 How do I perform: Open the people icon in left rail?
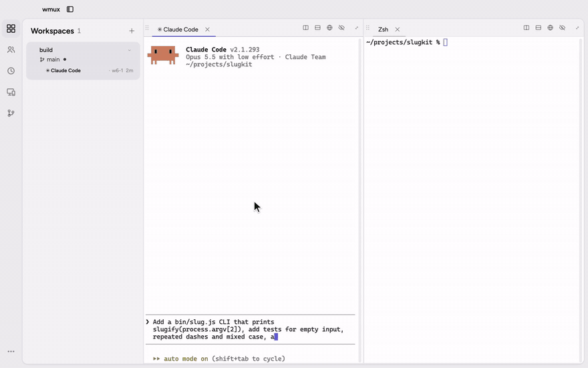point(11,50)
